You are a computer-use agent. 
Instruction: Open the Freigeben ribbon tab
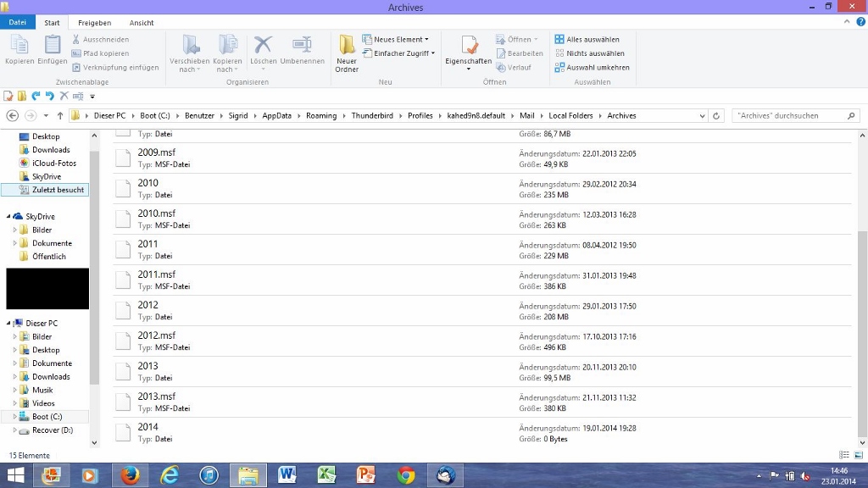(94, 23)
